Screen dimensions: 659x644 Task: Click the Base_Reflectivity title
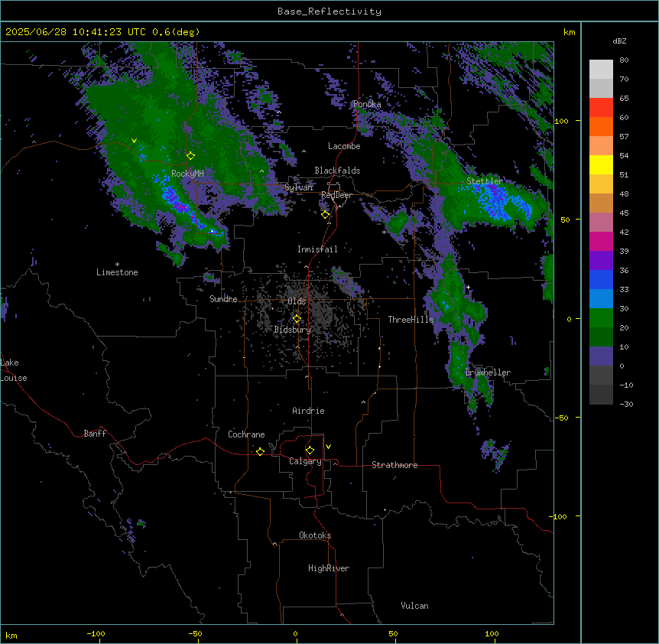pos(329,11)
